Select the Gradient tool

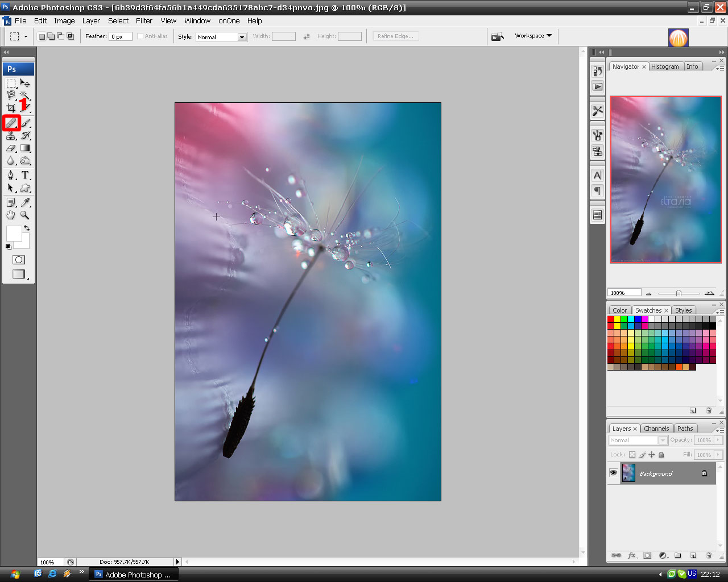coord(25,148)
